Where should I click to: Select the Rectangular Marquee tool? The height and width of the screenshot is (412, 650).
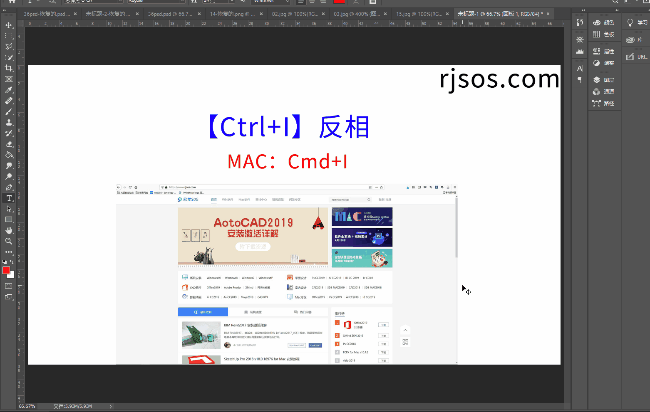[9, 36]
